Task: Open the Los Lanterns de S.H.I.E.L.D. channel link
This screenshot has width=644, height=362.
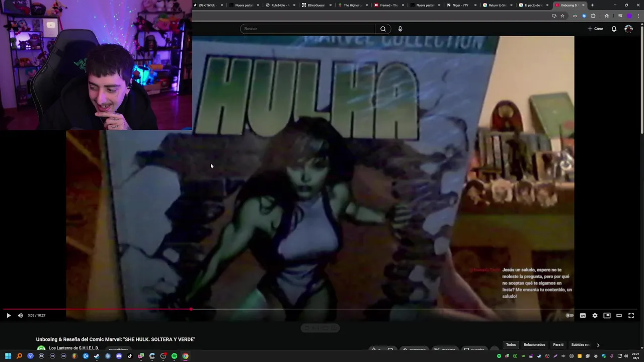Action: [74, 348]
